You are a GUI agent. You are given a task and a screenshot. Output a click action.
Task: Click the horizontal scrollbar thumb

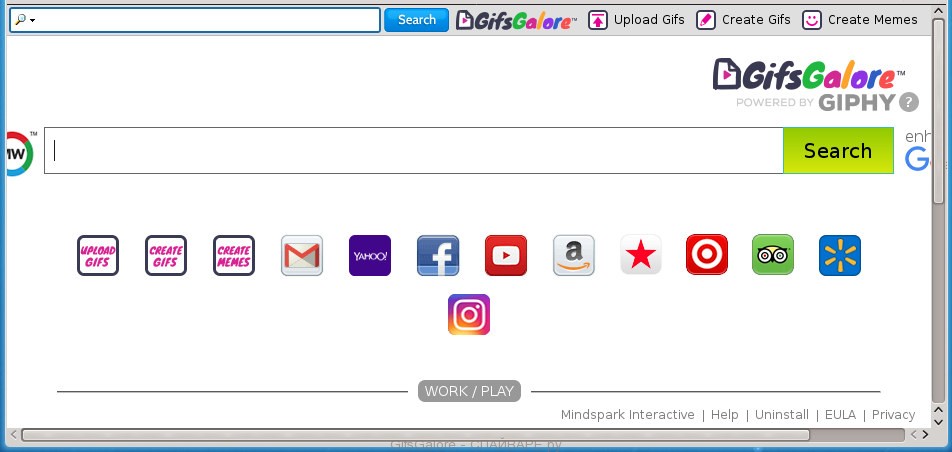click(415, 435)
